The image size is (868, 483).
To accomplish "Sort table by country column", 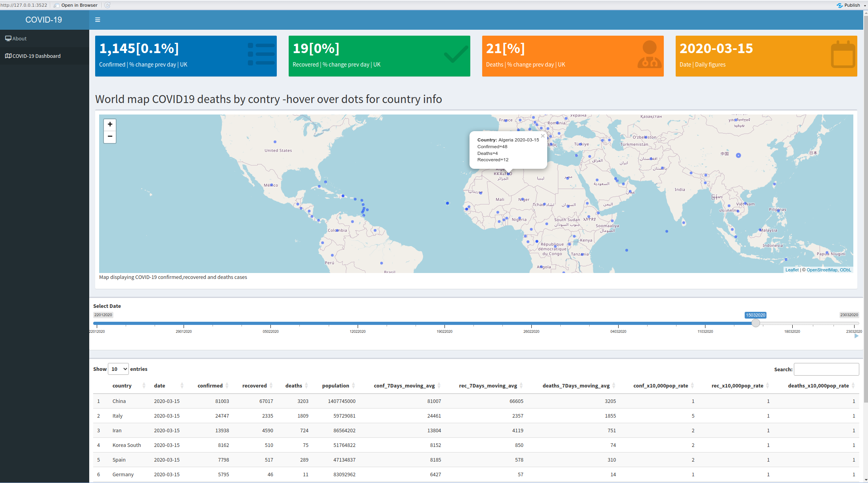I will [122, 386].
